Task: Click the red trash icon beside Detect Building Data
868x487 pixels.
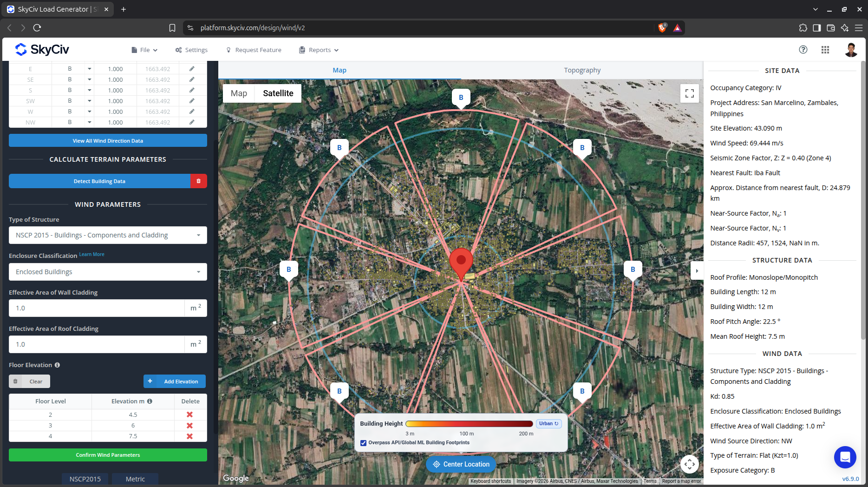Action: coord(198,181)
